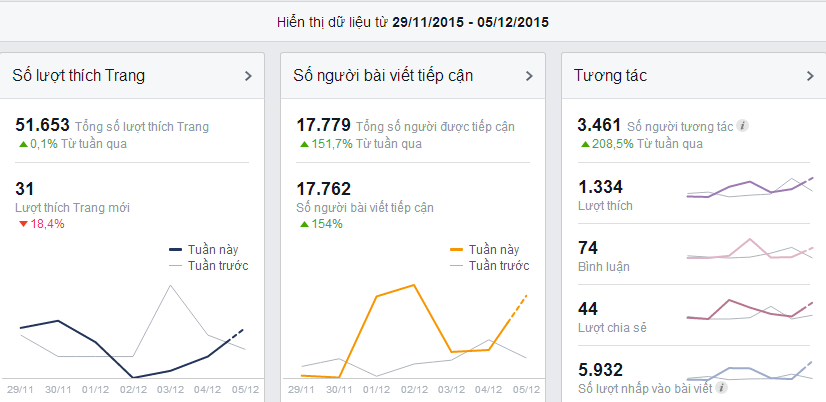The width and height of the screenshot is (826, 402).
Task: Click the Lượt thích Trang mới label
Action: click(x=73, y=208)
